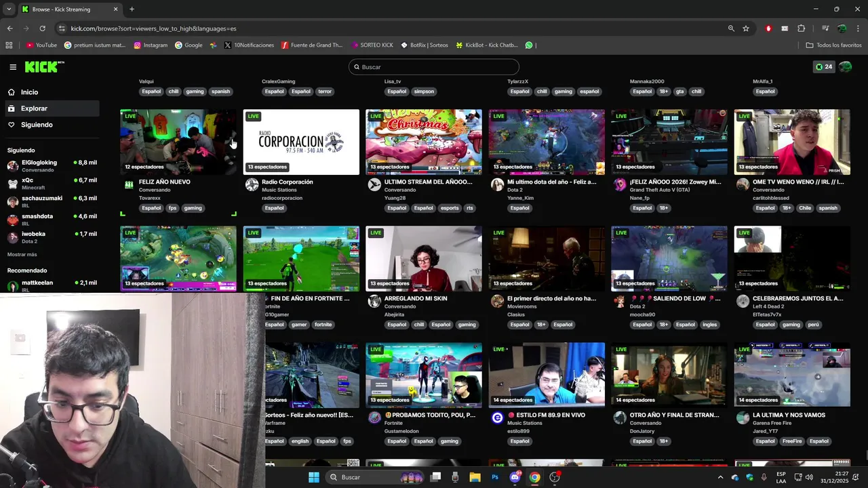Click the carlitohblessed channel avatar
The image size is (868, 488).
coord(743,185)
